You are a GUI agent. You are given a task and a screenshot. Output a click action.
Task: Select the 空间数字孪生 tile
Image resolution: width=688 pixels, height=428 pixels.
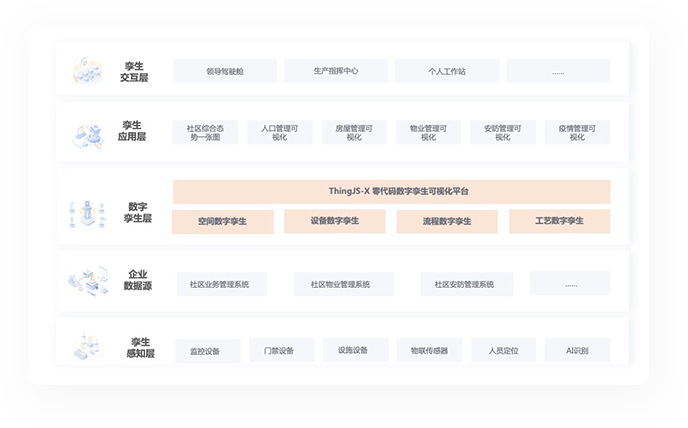pyautogui.click(x=222, y=221)
